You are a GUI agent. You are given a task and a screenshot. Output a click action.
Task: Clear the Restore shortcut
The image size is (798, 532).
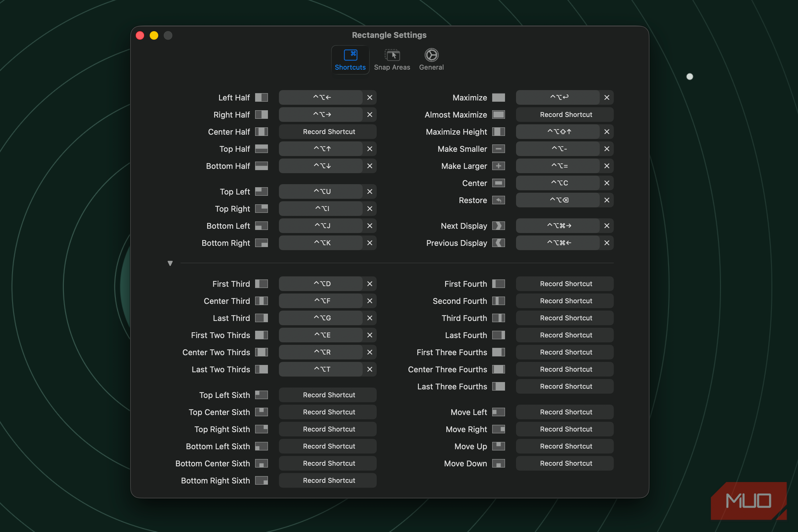tap(606, 200)
